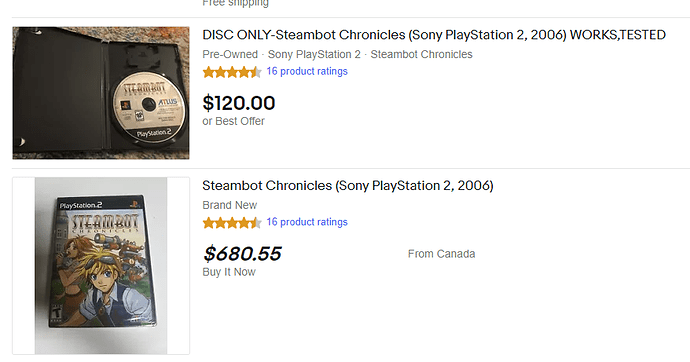
Task: Open the DISC ONLY-Steambot Chronicles listing title
Action: point(434,35)
